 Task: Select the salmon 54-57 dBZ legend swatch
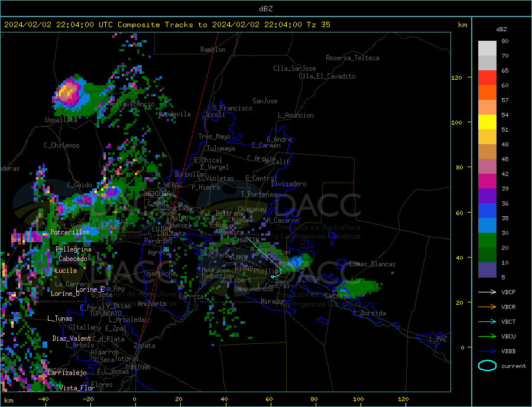(x=487, y=107)
